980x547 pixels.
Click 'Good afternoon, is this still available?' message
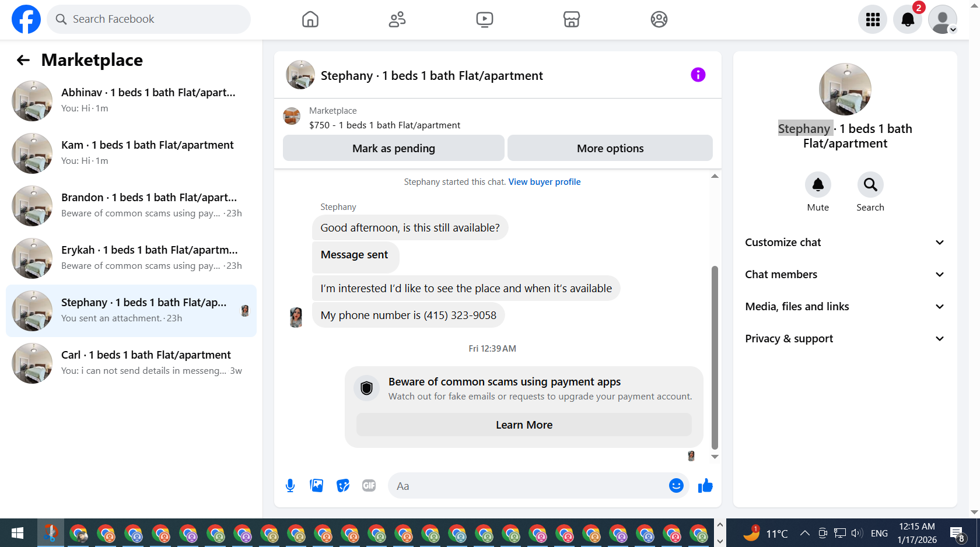[x=410, y=228]
